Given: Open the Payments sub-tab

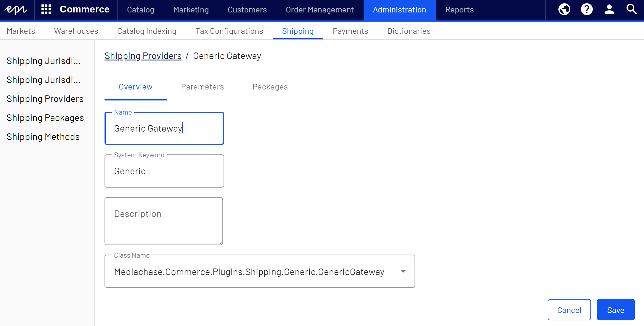Looking at the screenshot, I should 350,31.
